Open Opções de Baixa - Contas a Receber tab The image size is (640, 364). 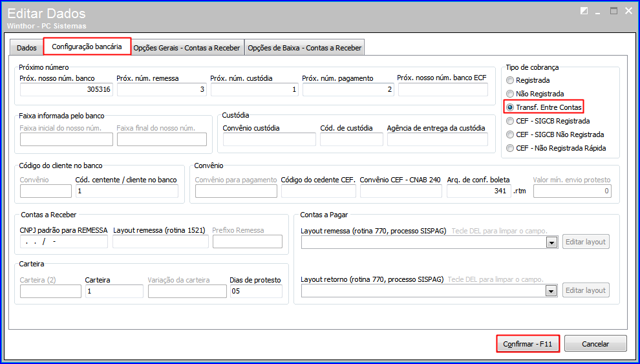coord(304,48)
